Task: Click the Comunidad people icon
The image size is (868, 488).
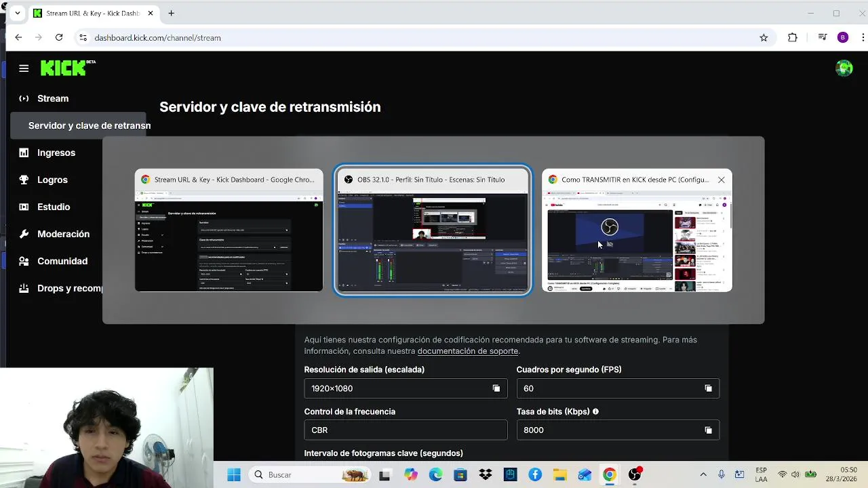Action: [24, 261]
